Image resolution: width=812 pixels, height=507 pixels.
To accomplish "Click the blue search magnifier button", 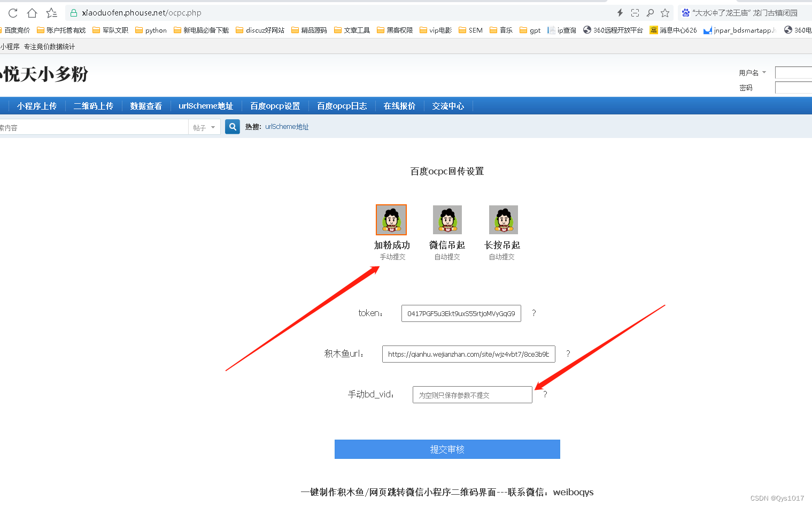I will [233, 127].
